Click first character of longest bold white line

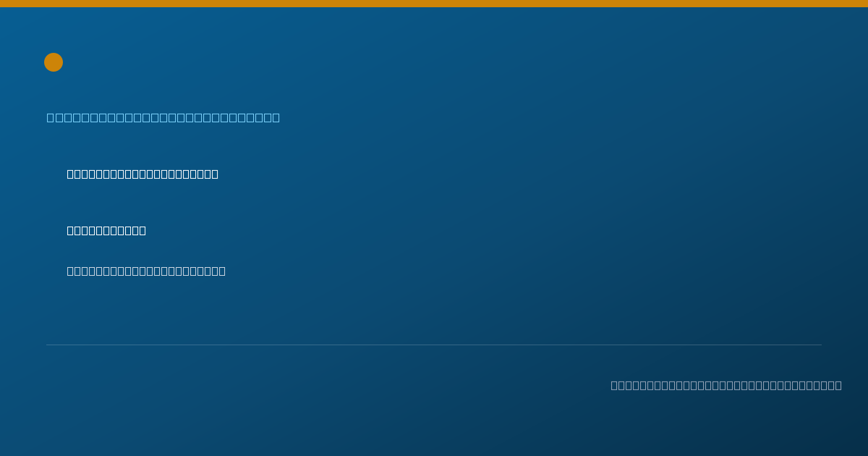pos(71,174)
